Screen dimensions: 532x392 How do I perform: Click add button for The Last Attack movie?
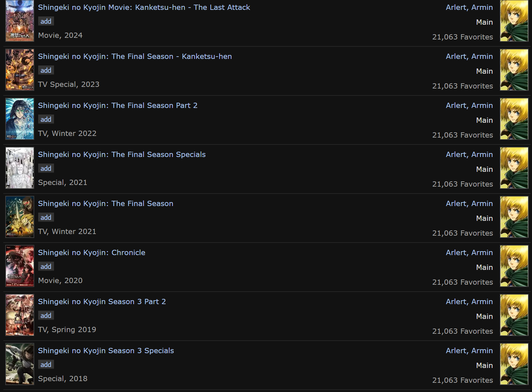pos(46,21)
